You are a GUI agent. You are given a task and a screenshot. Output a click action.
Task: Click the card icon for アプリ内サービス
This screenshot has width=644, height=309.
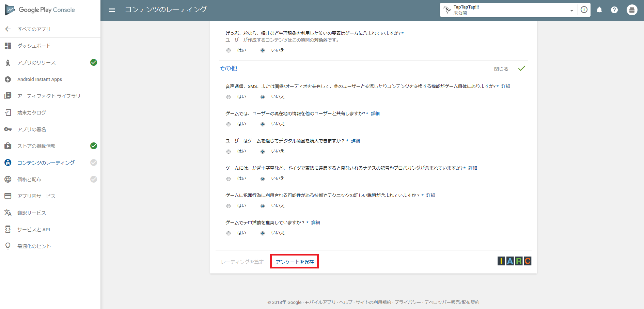coord(8,196)
